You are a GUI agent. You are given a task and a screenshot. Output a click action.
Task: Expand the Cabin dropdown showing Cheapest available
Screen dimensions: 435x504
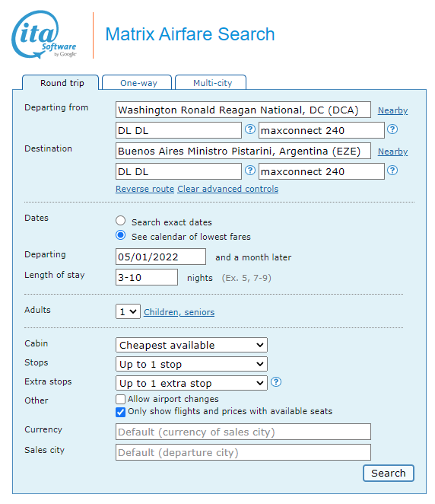point(192,345)
